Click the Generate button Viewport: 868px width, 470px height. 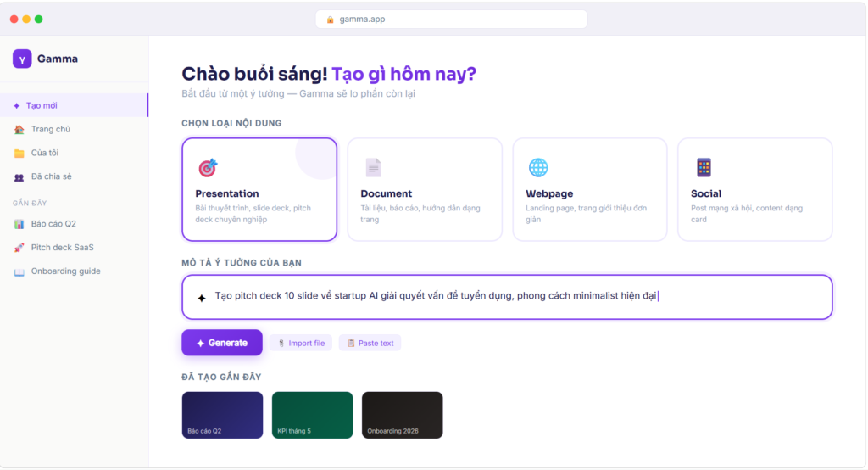pos(222,343)
